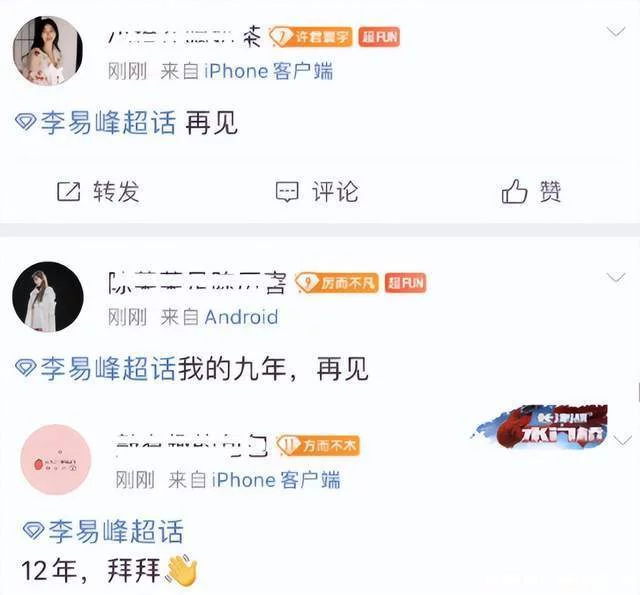The width and height of the screenshot is (640, 595).
Task: Tap the repost share icon
Action: pyautogui.click(x=68, y=192)
